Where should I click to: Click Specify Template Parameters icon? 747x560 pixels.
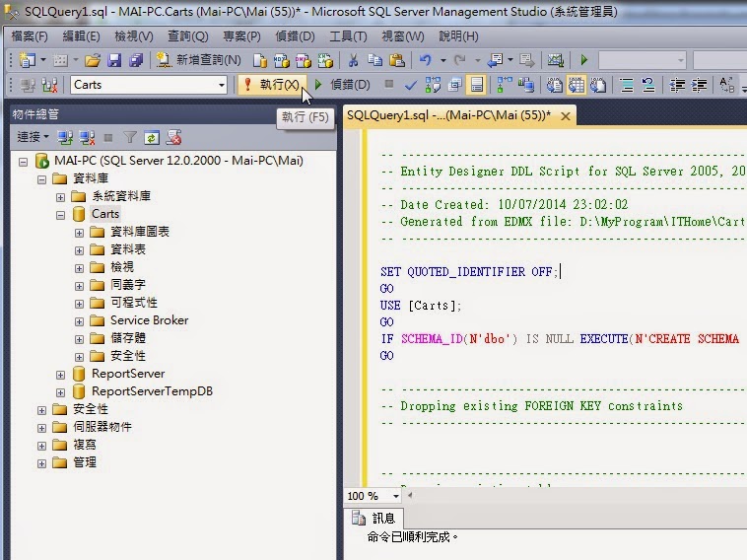[727, 86]
